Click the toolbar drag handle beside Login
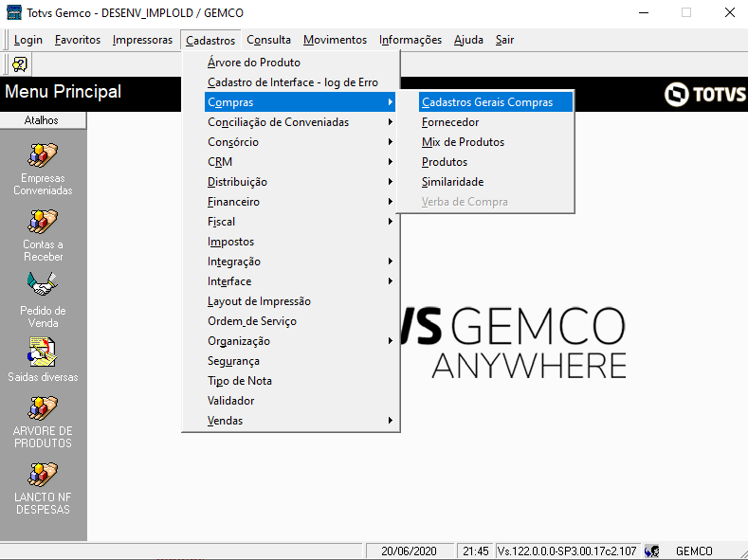748x560 pixels. point(7,40)
